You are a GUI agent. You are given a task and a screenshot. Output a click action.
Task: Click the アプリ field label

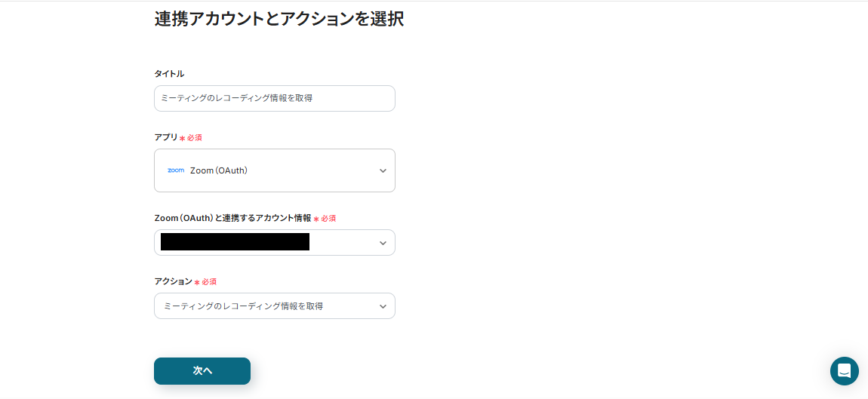tap(165, 137)
